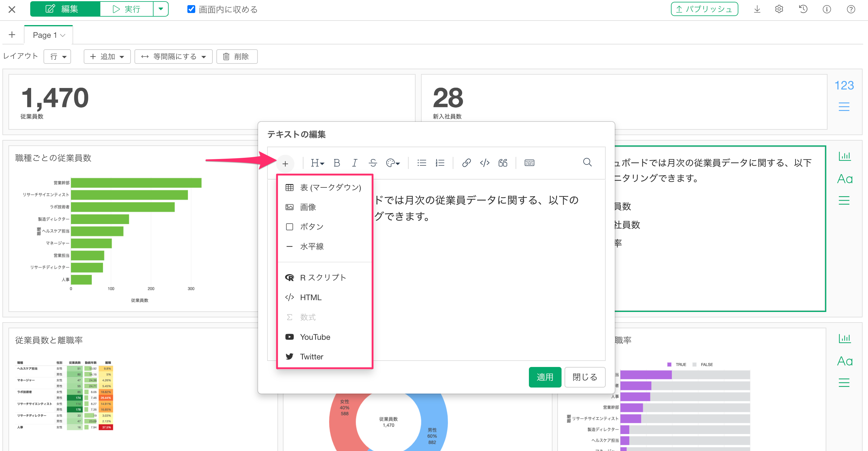Image resolution: width=868 pixels, height=451 pixels.
Task: Click Aa text icon in third row sidebar
Action: click(845, 361)
